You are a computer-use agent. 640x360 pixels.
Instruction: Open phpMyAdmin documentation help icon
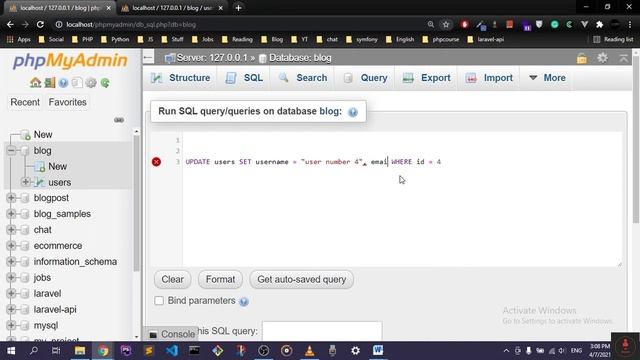pos(63,83)
